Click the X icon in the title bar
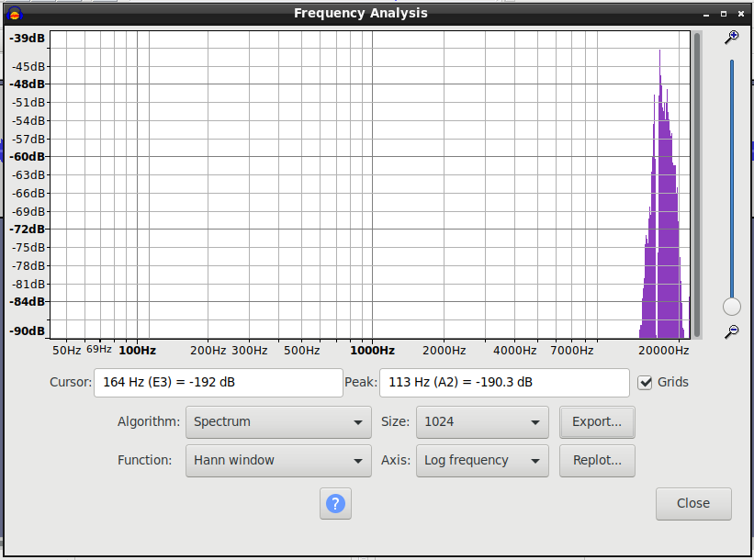The height and width of the screenshot is (560, 754). click(x=740, y=14)
